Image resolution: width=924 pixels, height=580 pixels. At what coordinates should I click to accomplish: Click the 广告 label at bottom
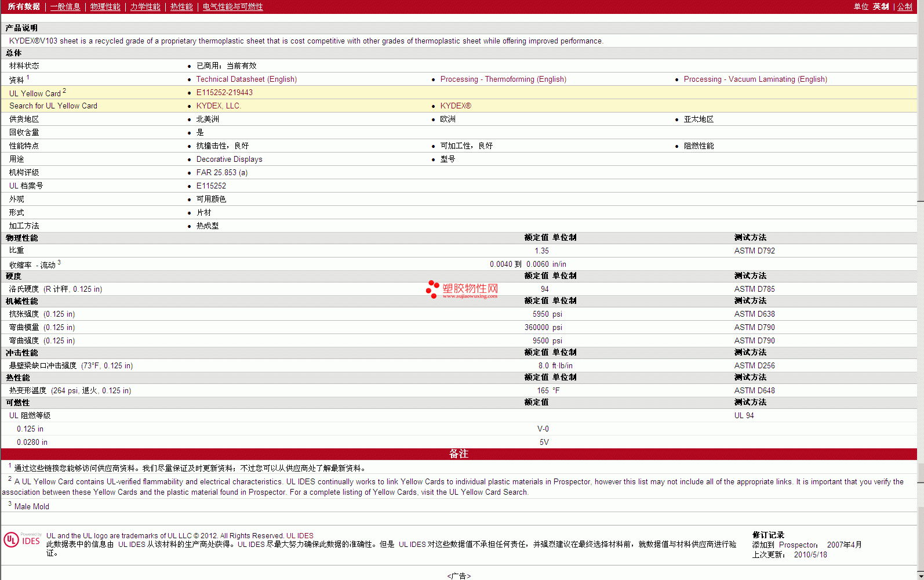459,576
